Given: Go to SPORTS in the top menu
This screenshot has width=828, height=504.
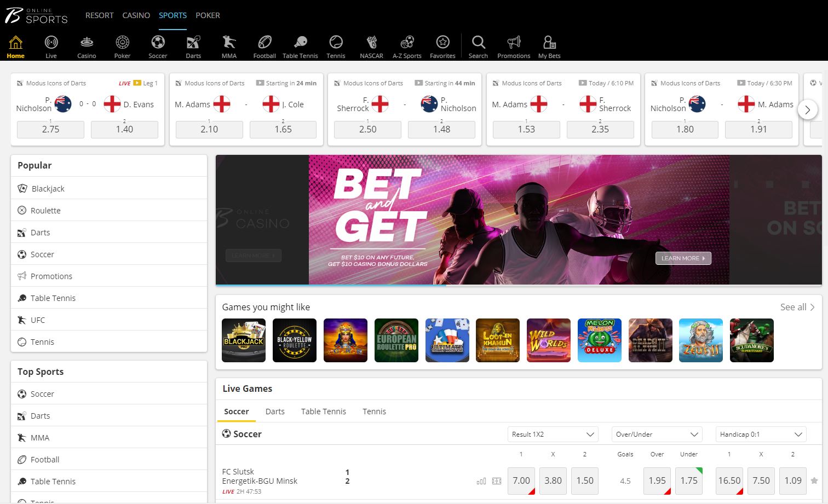Looking at the screenshot, I should tap(173, 15).
